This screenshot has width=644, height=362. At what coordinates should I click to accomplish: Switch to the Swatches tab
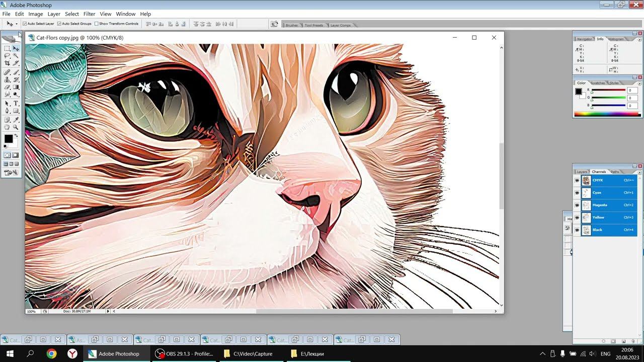(x=598, y=83)
